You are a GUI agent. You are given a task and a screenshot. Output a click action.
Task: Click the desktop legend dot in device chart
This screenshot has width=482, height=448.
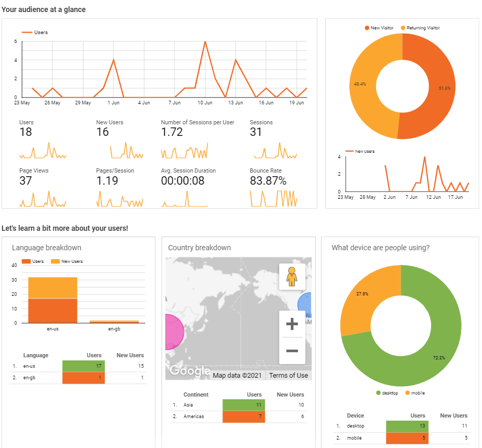pos(378,393)
